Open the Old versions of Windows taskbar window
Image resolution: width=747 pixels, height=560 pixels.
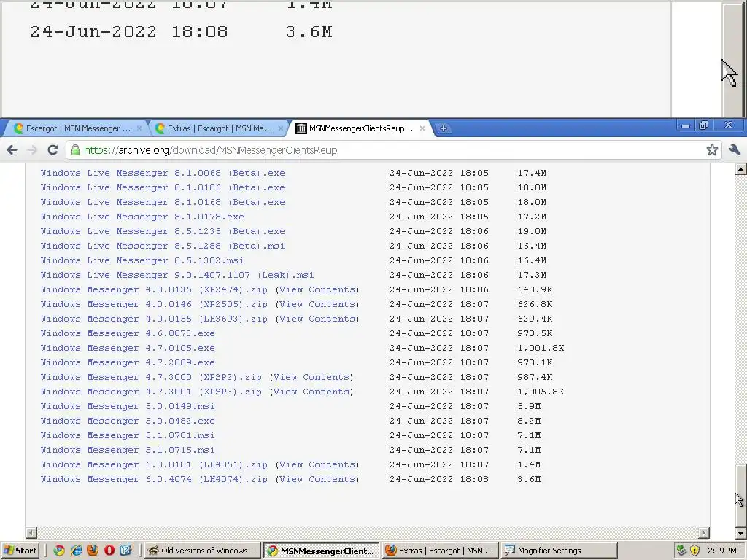pyautogui.click(x=203, y=551)
